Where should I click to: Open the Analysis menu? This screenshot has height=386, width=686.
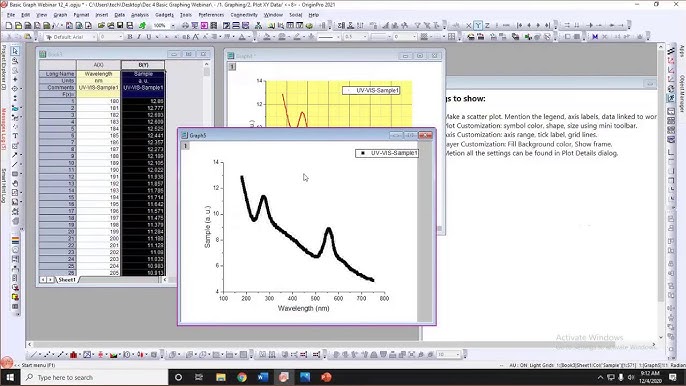coord(140,15)
